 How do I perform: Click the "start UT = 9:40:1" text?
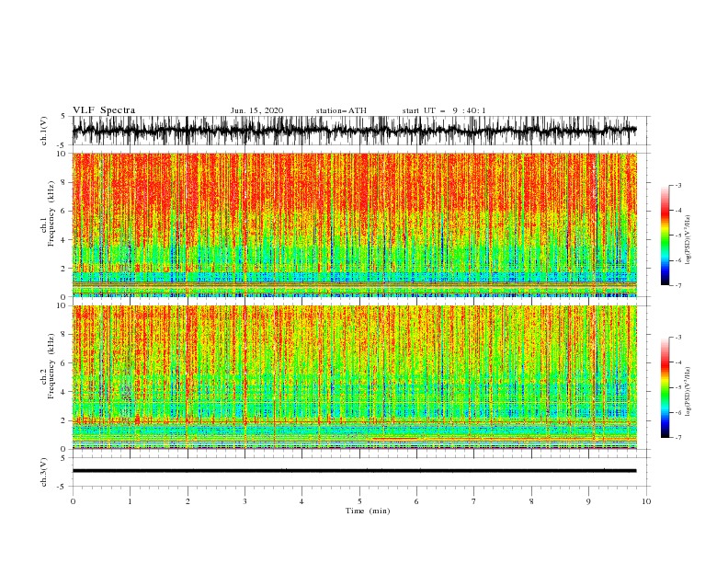pyautogui.click(x=444, y=110)
